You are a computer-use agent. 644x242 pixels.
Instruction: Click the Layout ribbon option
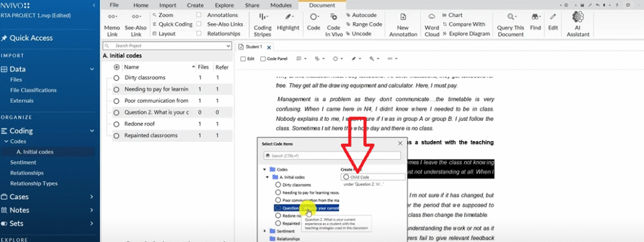(x=164, y=34)
